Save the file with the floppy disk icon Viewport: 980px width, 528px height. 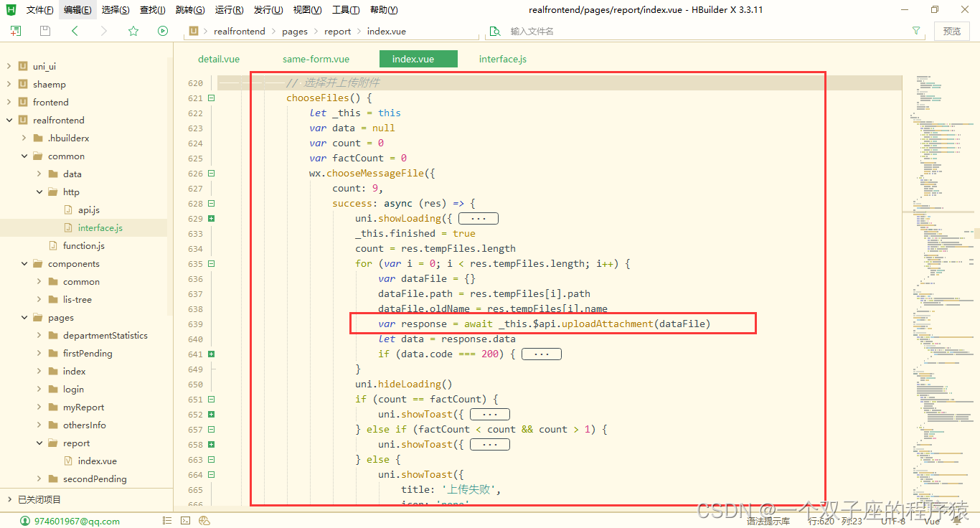point(45,31)
